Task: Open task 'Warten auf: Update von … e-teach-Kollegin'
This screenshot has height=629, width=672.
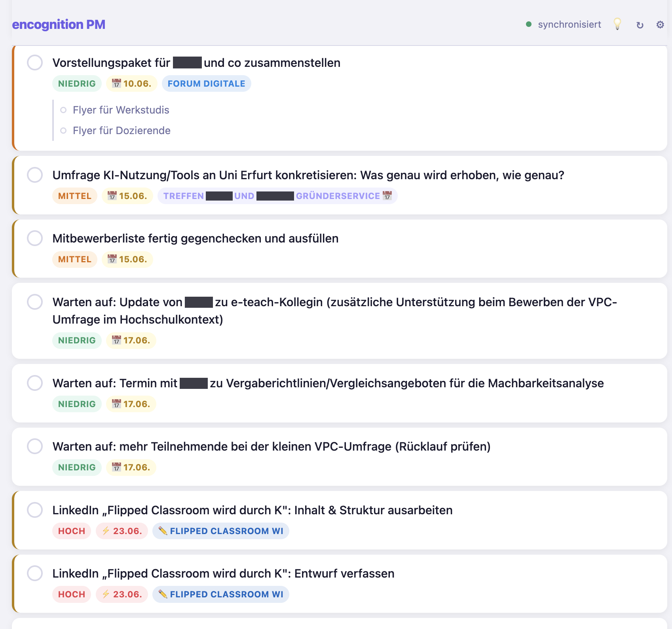Action: [335, 311]
